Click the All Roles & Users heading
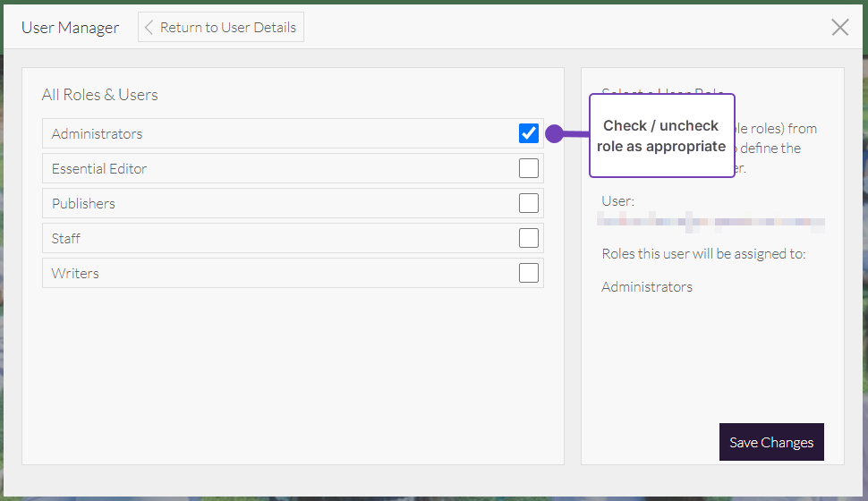868x501 pixels. click(x=99, y=95)
